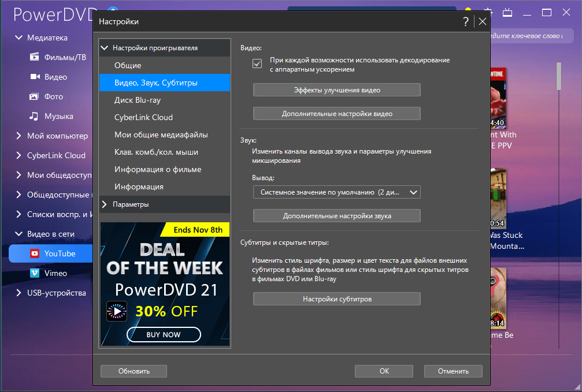Viewport: 582px width, 392px height.
Task: Expand Списки воспр. node
Action: pyautogui.click(x=18, y=214)
